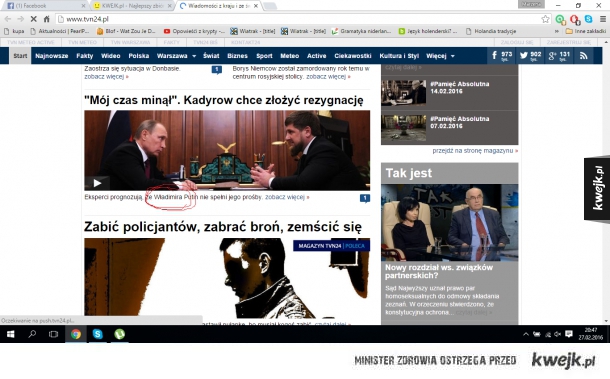Open Pamięć Absolutna 14.02.2016 thumbnail
This screenshot has width=610, height=379.
(x=403, y=92)
